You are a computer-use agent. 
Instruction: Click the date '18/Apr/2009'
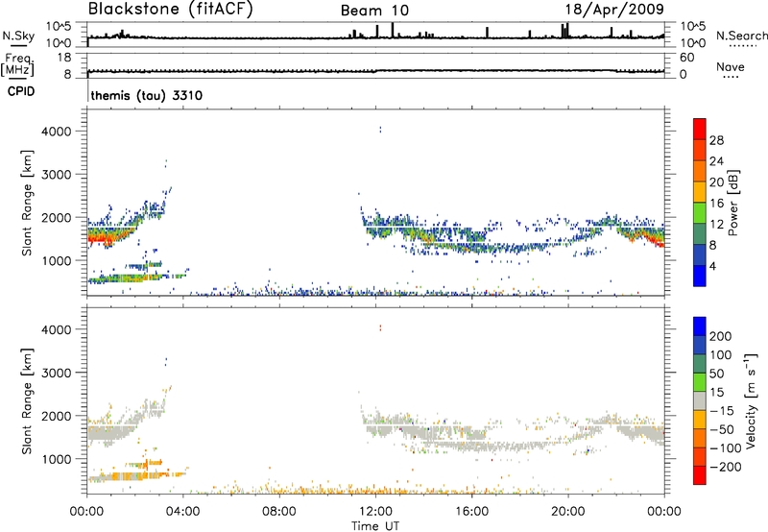614,10
